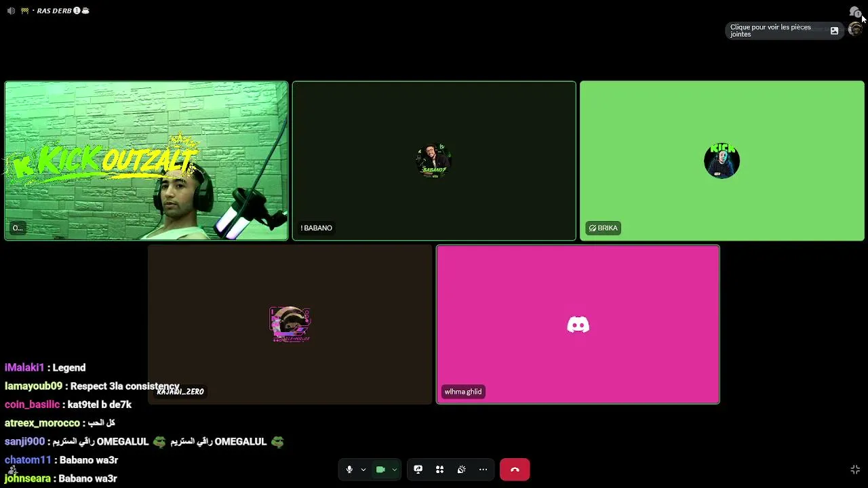Mute the microphone in the call bar
868x488 pixels.
click(x=349, y=469)
